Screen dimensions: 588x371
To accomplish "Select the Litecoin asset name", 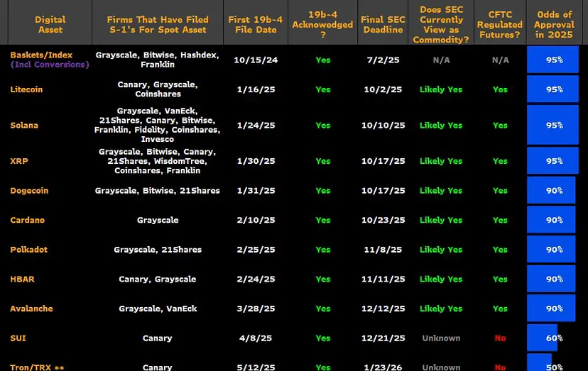I will (x=26, y=89).
